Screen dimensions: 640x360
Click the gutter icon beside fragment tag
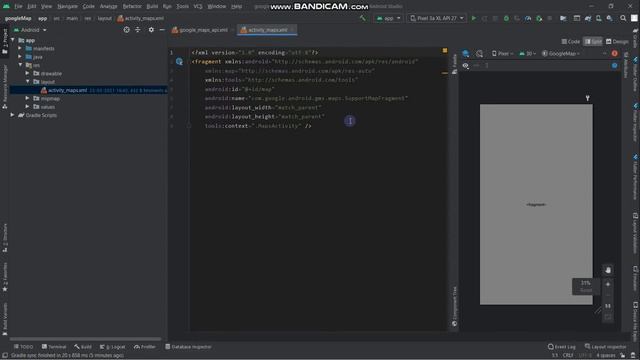coord(179,62)
